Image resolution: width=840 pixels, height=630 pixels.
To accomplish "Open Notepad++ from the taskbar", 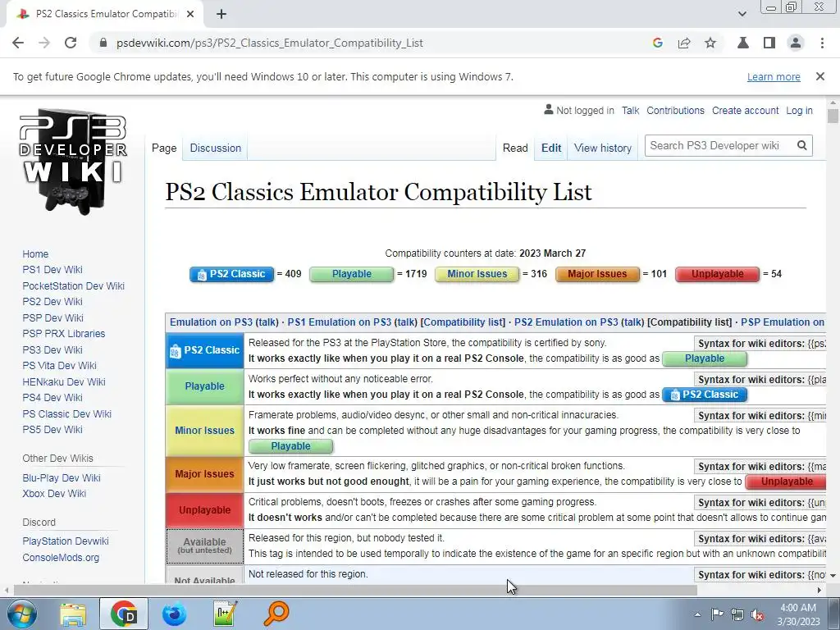I will [x=225, y=614].
